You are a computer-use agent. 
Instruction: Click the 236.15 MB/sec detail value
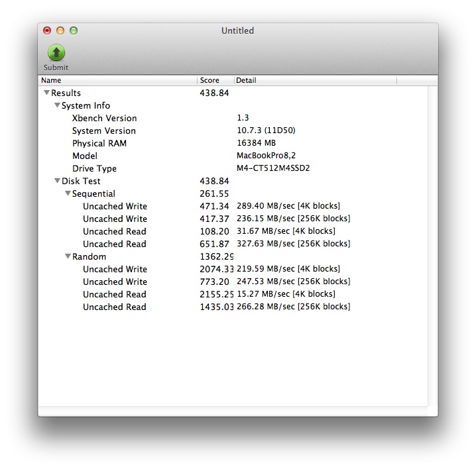click(293, 219)
